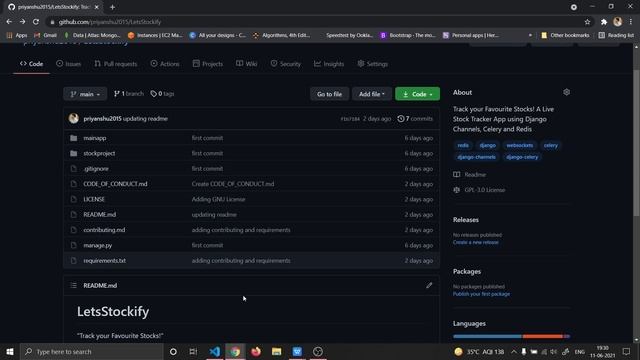Click priyanshu2015 avatar in commit row

click(x=74, y=118)
